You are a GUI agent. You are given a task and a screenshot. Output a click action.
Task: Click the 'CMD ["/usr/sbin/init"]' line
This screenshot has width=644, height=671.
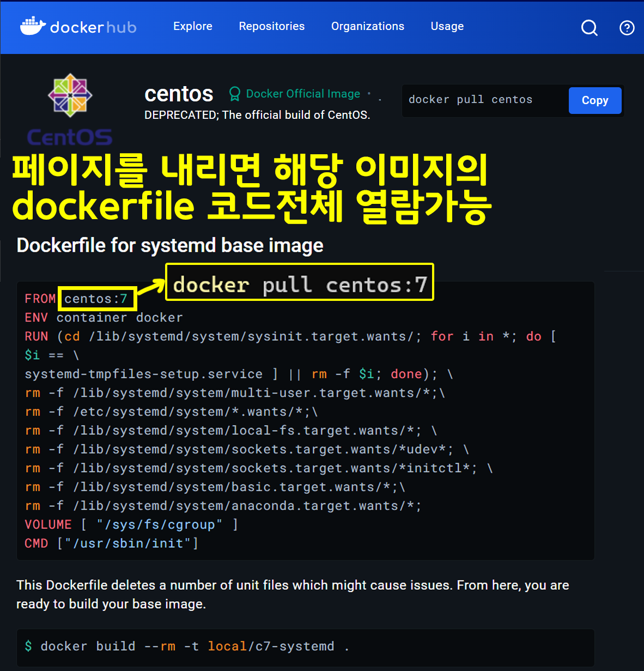[x=112, y=543]
